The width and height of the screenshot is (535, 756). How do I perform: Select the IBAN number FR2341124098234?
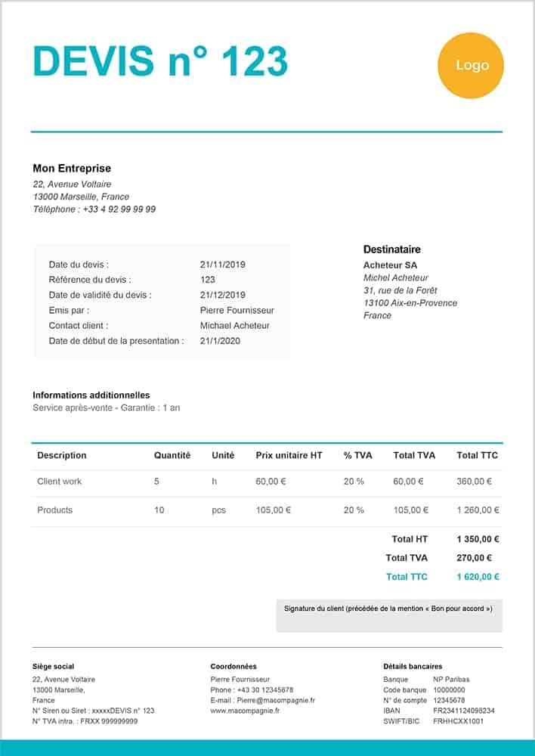point(463,711)
